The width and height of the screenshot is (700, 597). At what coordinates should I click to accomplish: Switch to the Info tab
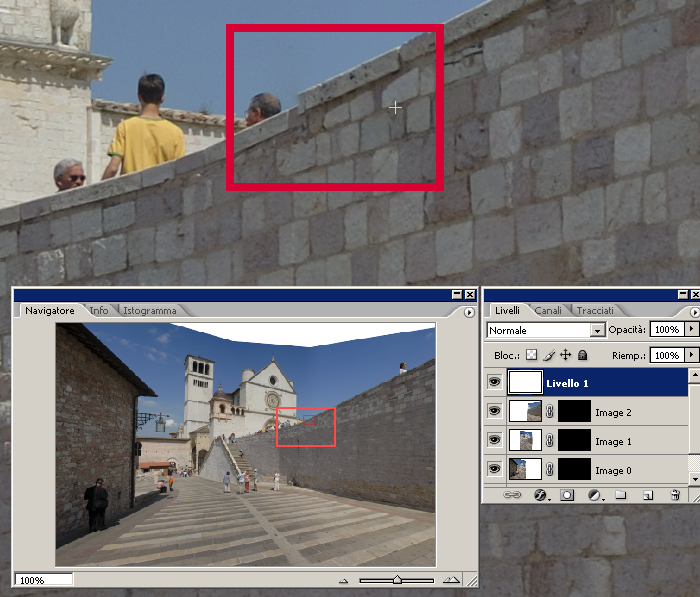(x=99, y=310)
